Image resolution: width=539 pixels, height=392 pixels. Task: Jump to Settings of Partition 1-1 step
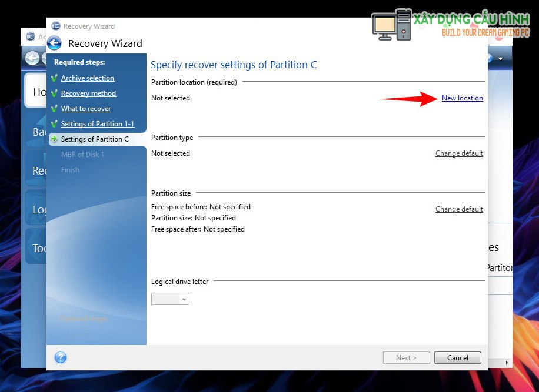[98, 124]
